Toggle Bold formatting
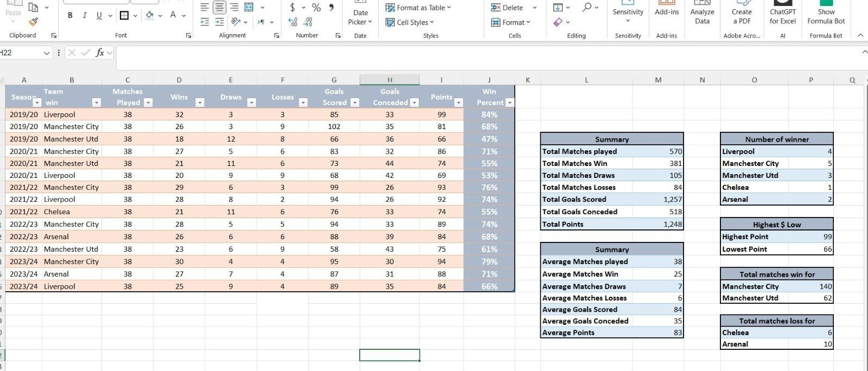This screenshot has height=371, width=868. coord(70,15)
